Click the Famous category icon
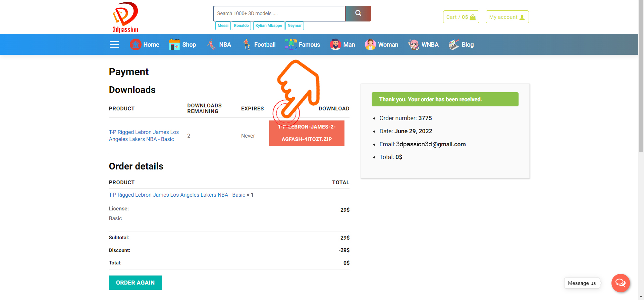 point(291,45)
